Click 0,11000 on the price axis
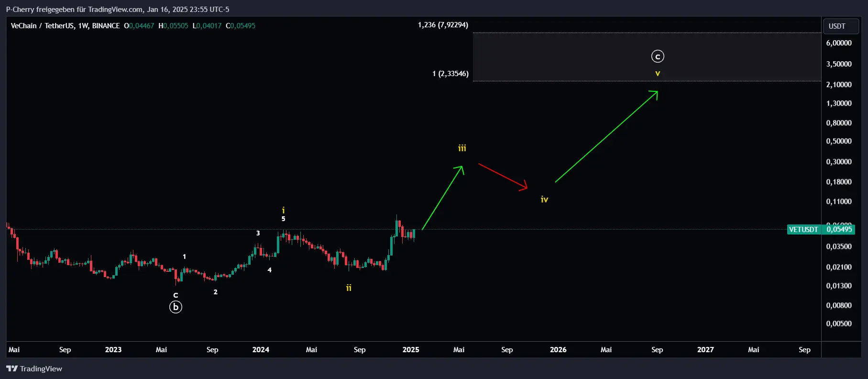Screen dimensions: 868x379 [839, 201]
